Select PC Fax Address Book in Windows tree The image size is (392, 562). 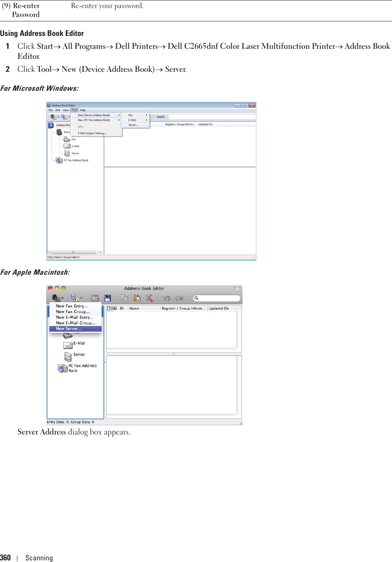pos(72,160)
